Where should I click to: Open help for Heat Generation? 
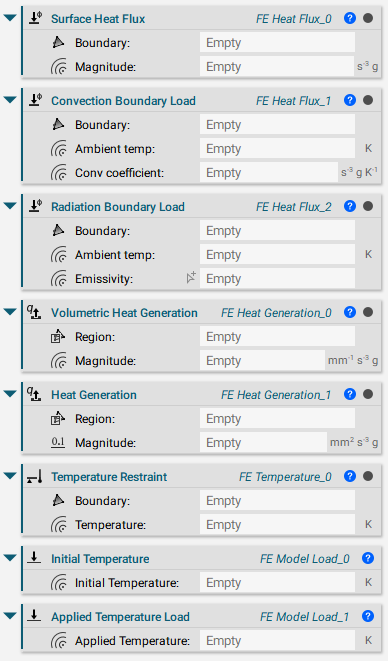pos(350,394)
